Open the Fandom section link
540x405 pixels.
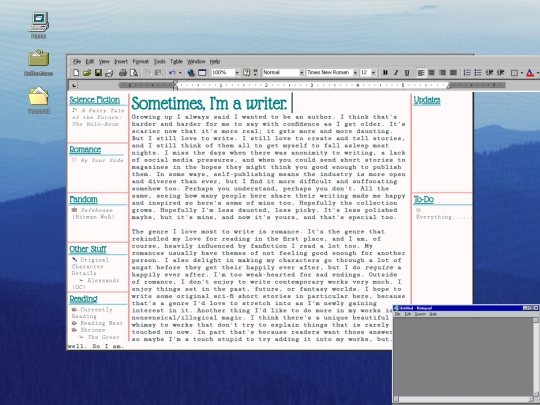tap(83, 199)
